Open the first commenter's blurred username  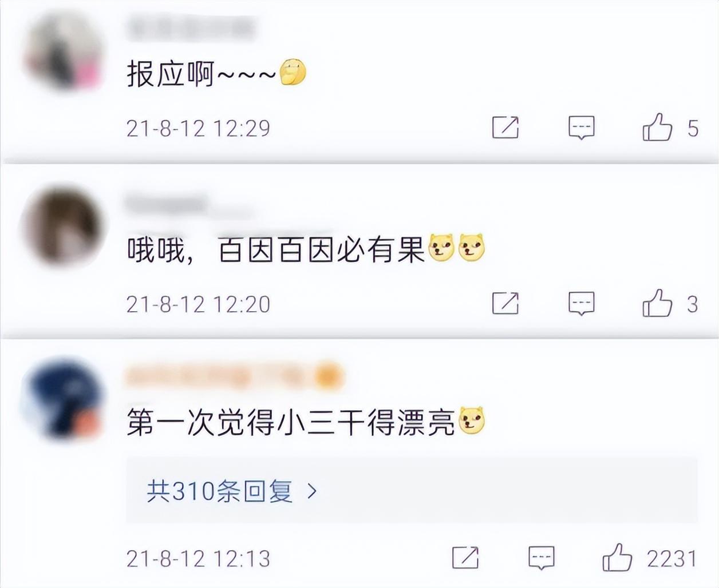(191, 27)
